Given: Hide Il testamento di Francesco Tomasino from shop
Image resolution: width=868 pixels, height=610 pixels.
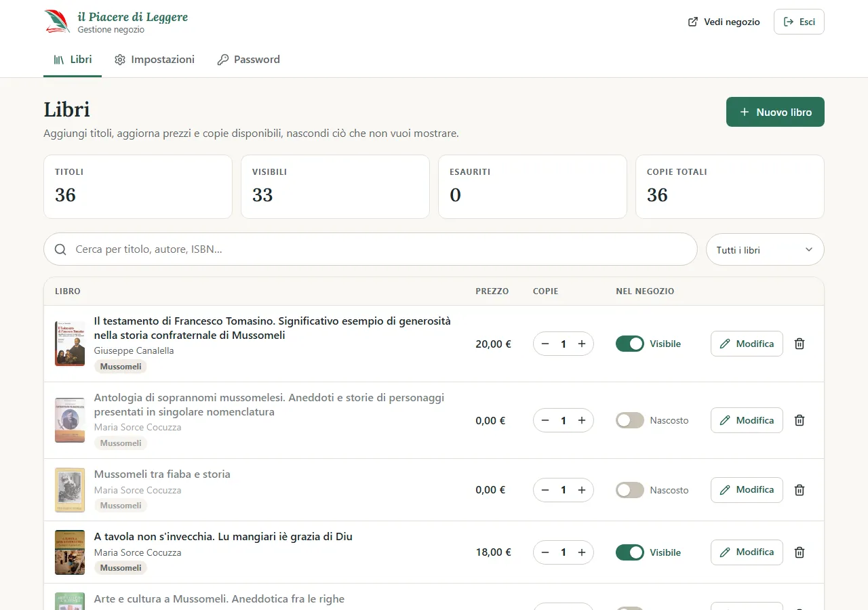Looking at the screenshot, I should click(x=630, y=344).
